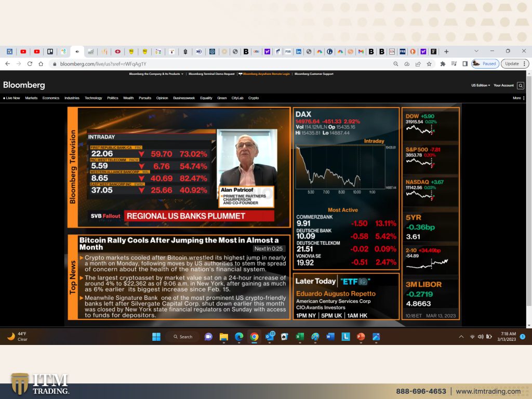
Task: Expand Bloomberg the Company & Its Products
Action: (156, 74)
